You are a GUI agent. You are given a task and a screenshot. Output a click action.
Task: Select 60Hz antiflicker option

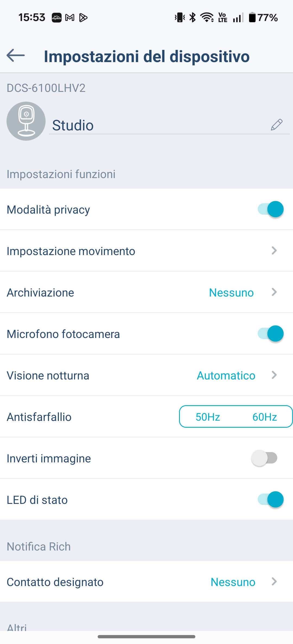(x=265, y=417)
